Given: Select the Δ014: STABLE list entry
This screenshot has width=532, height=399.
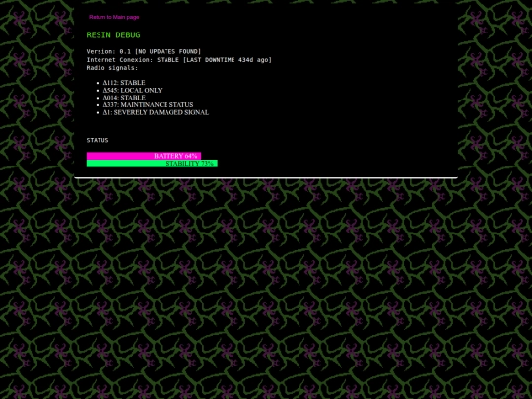Looking at the screenshot, I should 124,98.
